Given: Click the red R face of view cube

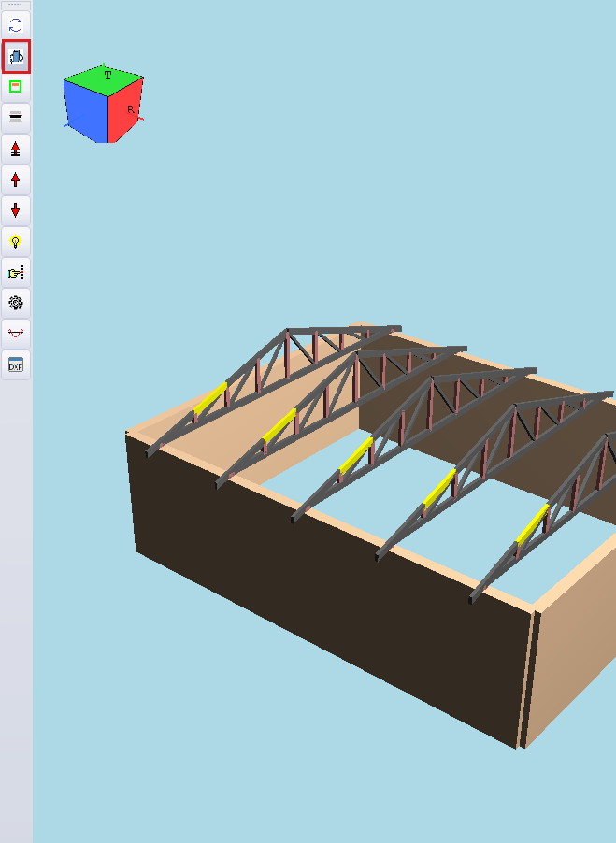Looking at the screenshot, I should (126, 111).
